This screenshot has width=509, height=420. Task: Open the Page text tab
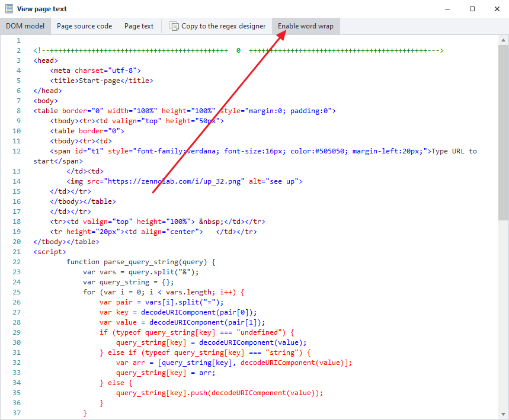click(139, 26)
